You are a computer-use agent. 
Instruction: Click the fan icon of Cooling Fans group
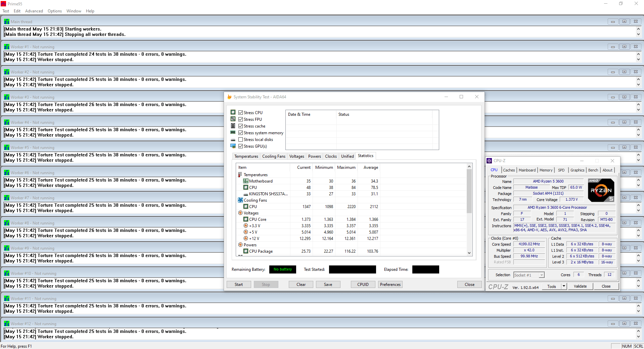(x=240, y=200)
